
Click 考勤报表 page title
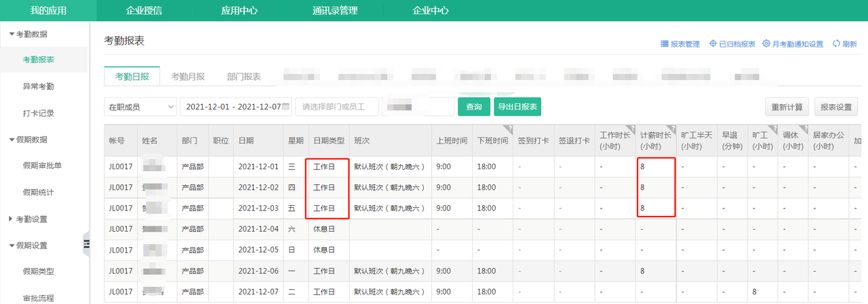(124, 41)
